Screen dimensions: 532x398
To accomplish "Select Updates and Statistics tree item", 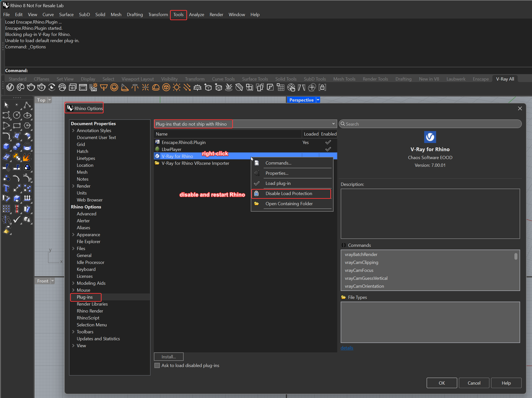I will click(x=98, y=339).
